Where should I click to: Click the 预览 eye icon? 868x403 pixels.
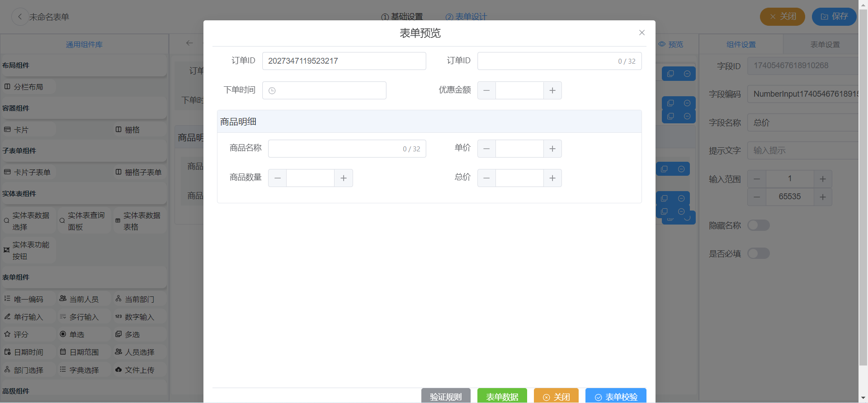(x=662, y=44)
